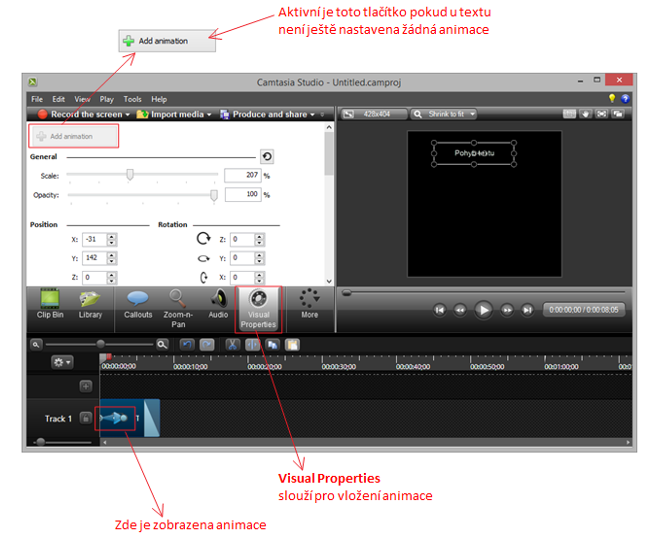Expand the Record the screen dropdown

coord(128,114)
